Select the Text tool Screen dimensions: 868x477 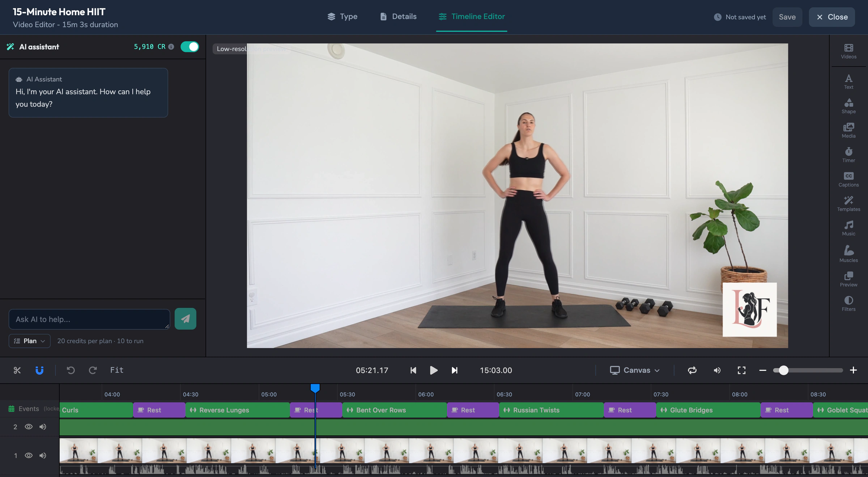point(848,82)
